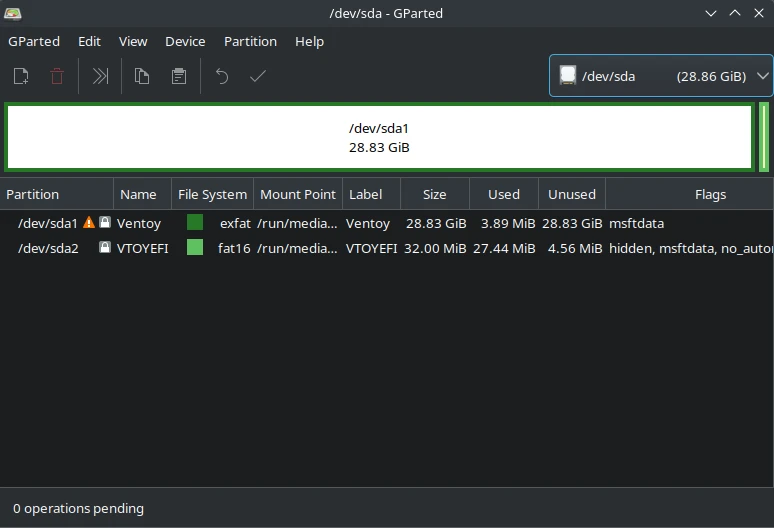The width and height of the screenshot is (774, 528).
Task: Select the /dev/sda1 partition row
Action: coord(387,223)
